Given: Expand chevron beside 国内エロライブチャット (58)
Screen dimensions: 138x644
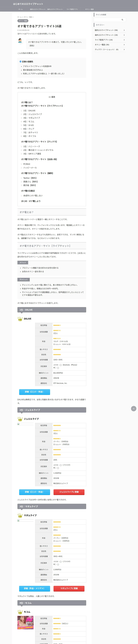Looking at the screenshot, I should tap(124, 30).
